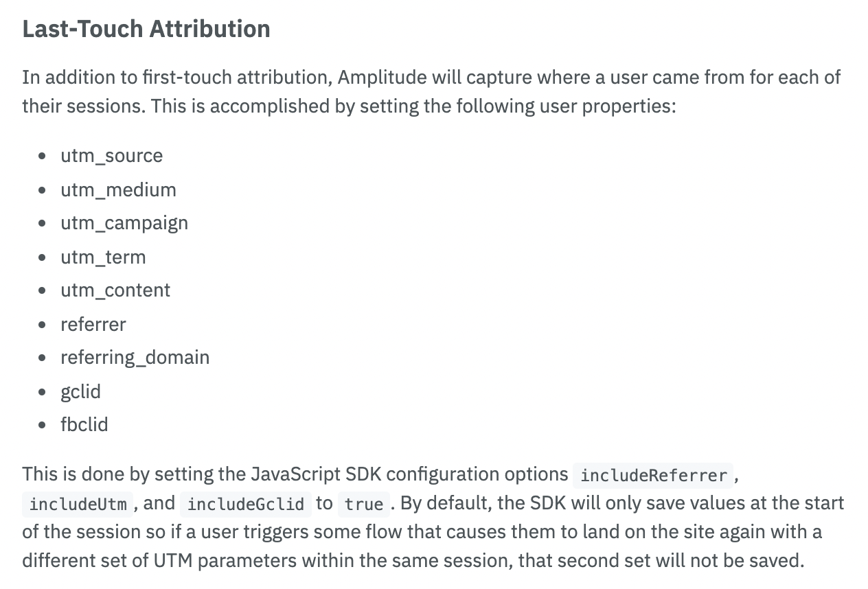Click the includeUtm inline code

tap(78, 504)
